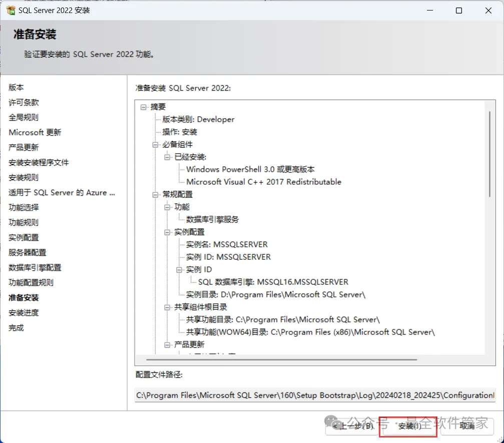The height and width of the screenshot is (443, 504).
Task: Collapse the 必备组件 node
Action: pyautogui.click(x=155, y=145)
